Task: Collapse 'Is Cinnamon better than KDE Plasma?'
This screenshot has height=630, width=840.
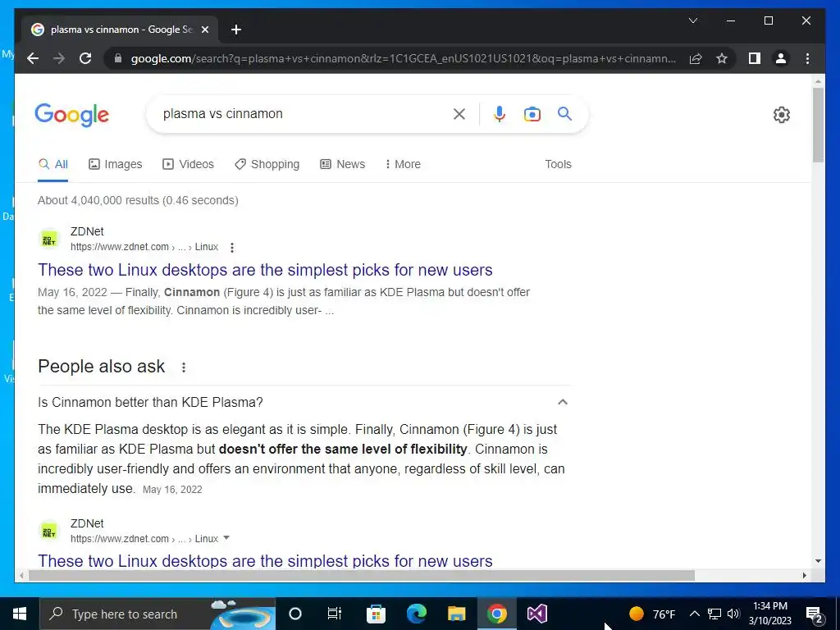Action: pos(563,402)
